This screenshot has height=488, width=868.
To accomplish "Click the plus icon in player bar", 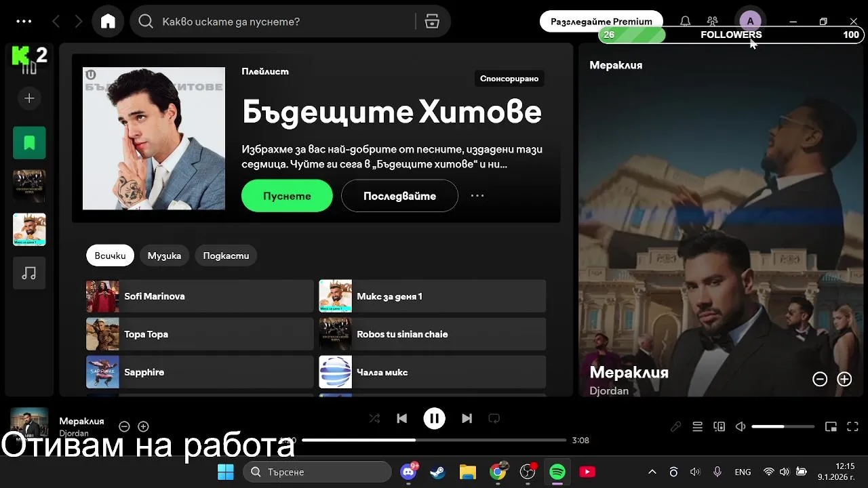I will coord(143,426).
